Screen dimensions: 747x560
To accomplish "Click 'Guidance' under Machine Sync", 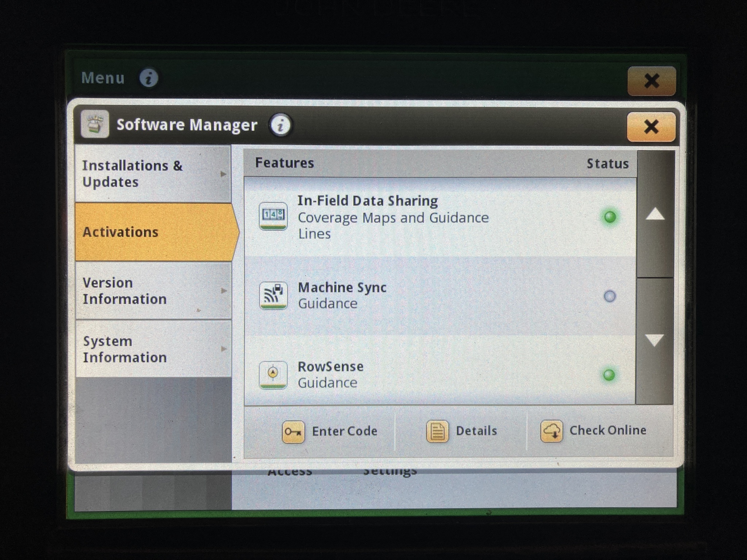I will click(x=328, y=304).
